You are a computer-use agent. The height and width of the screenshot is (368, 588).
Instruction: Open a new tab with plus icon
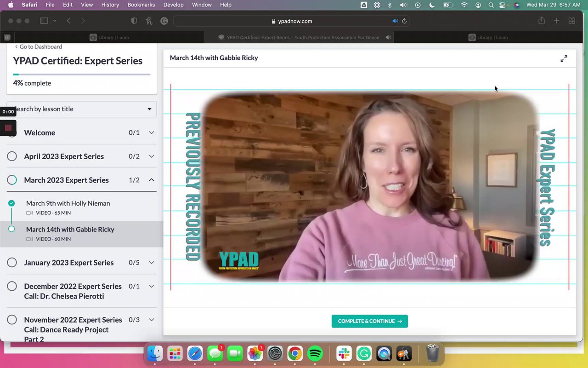(x=556, y=21)
